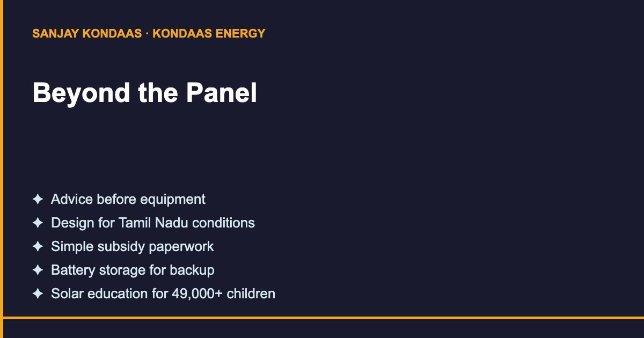Click the Simple subsidy paperwork line
The height and width of the screenshot is (338, 644).
133,247
